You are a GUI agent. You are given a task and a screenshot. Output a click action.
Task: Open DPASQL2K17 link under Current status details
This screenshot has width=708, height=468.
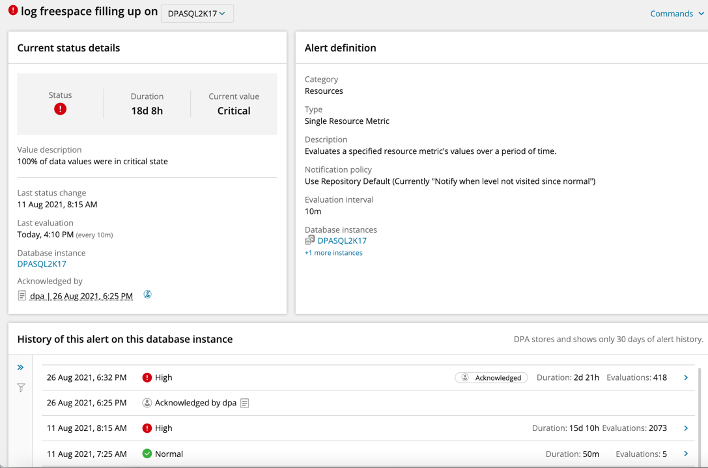pos(42,264)
